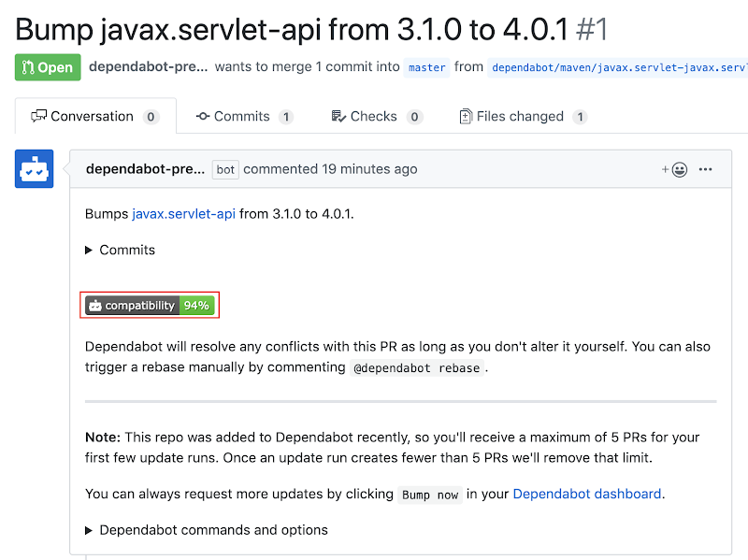Click the Files changed count badge 1
Viewport: 748px width, 560px height.
[580, 117]
